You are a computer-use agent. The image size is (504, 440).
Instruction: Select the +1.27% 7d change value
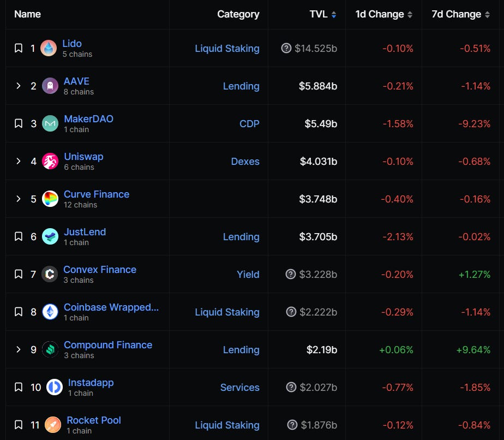(475, 274)
